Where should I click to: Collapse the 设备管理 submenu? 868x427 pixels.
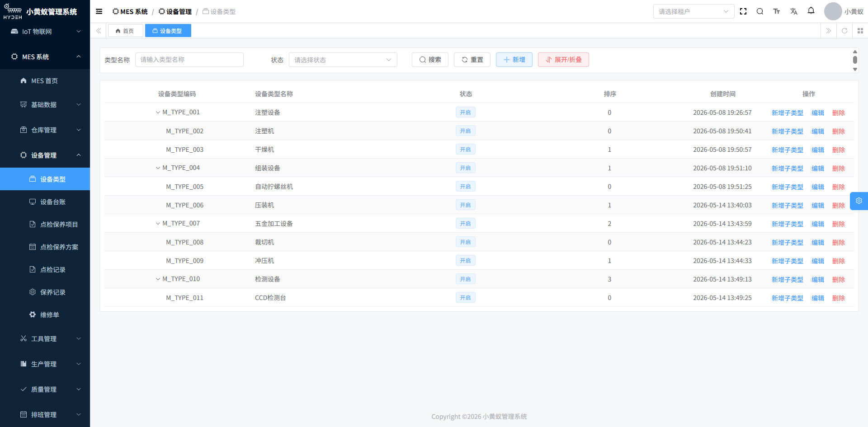(x=45, y=155)
